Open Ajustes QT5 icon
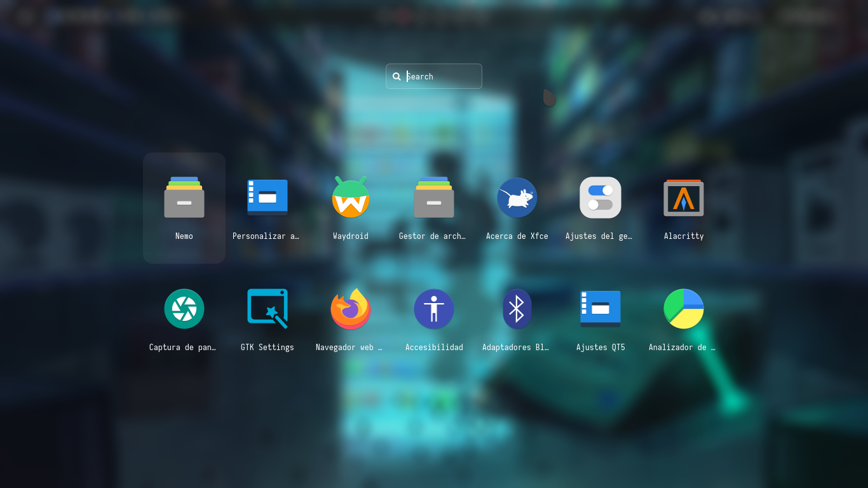Image resolution: width=868 pixels, height=488 pixels. pyautogui.click(x=600, y=309)
